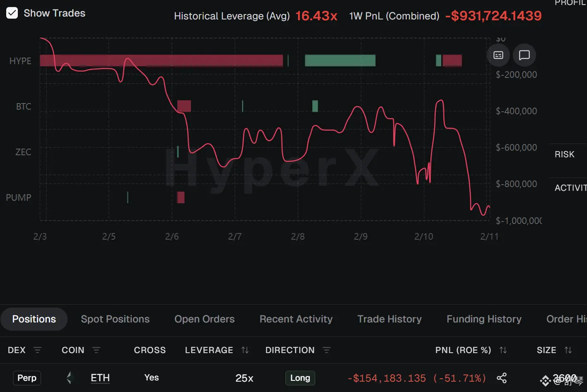Click the -$154,183.135 (-51.71%) PnL cell
The width and height of the screenshot is (587, 392).
point(417,378)
